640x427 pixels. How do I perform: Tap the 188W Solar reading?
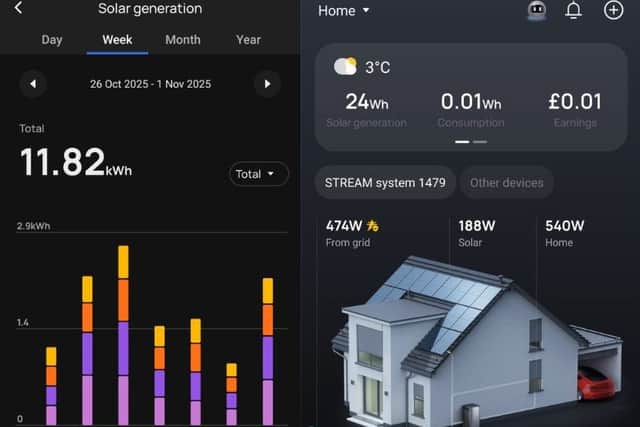click(476, 234)
